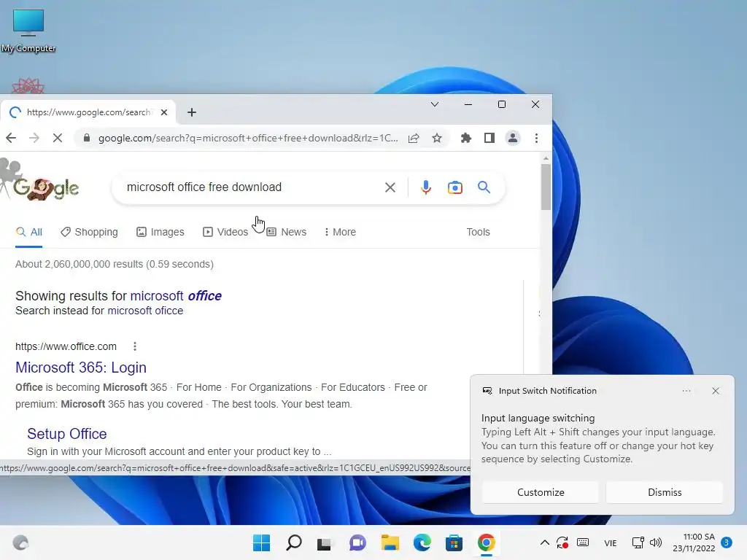747x560 pixels.
Task: Open the 'Setup Office' sublink
Action: pyautogui.click(x=66, y=434)
